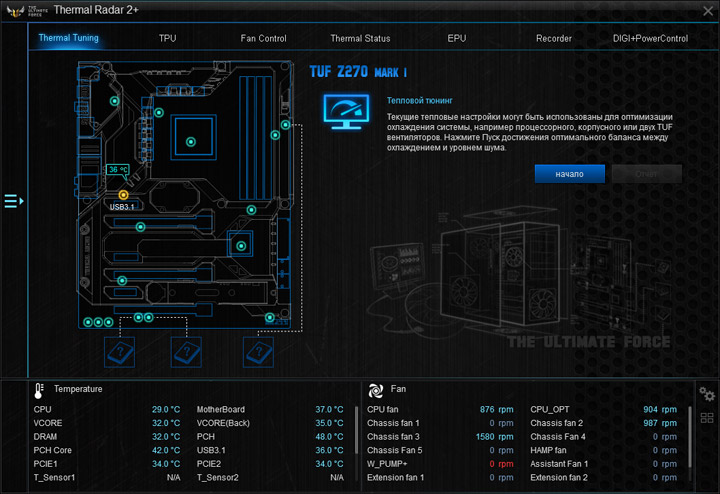Click the CPU temperature value 29.0 °C
The height and width of the screenshot is (494, 720).
pos(166,410)
